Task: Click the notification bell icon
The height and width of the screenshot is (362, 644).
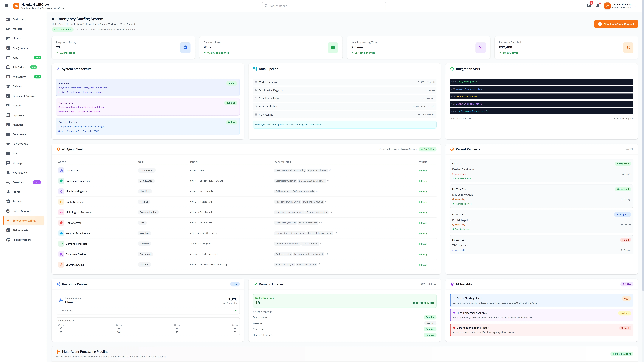Action: click(x=598, y=6)
